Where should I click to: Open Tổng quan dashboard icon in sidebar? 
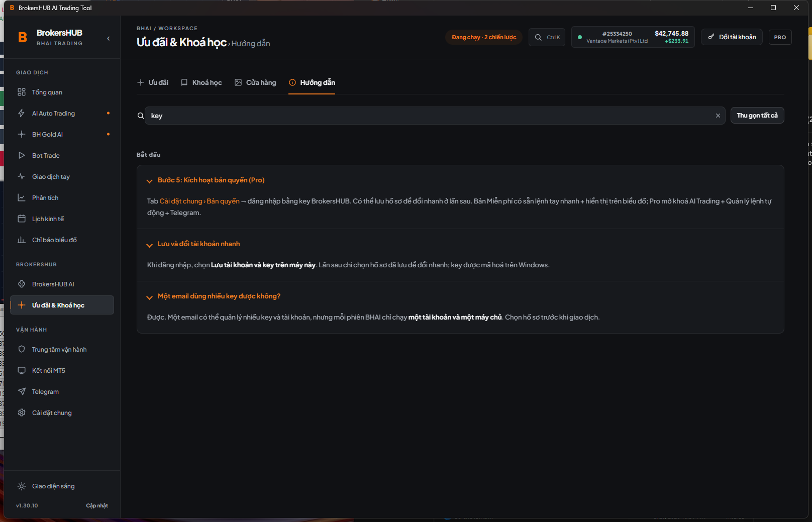pos(22,92)
